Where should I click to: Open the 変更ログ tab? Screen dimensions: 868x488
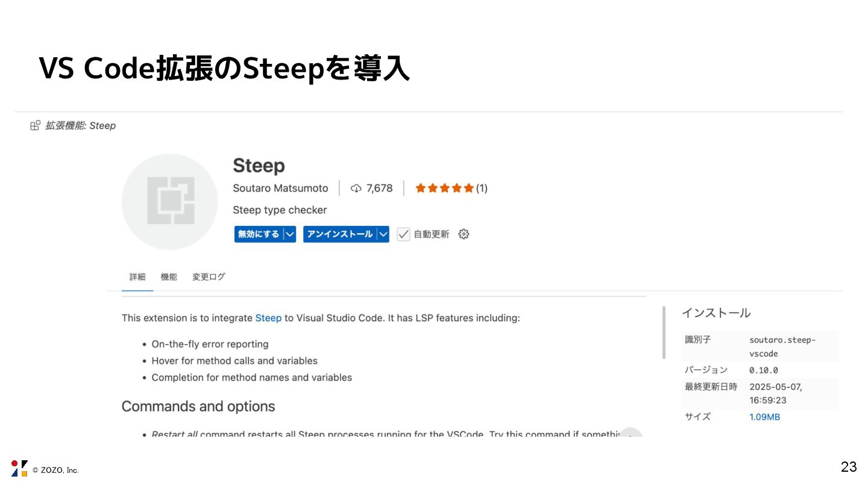pos(209,277)
